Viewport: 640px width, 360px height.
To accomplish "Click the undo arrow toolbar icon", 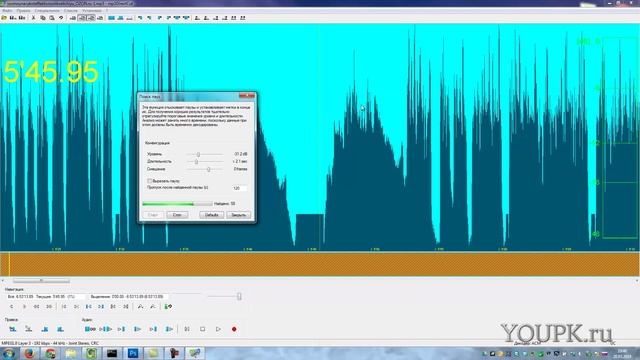I will [61, 18].
